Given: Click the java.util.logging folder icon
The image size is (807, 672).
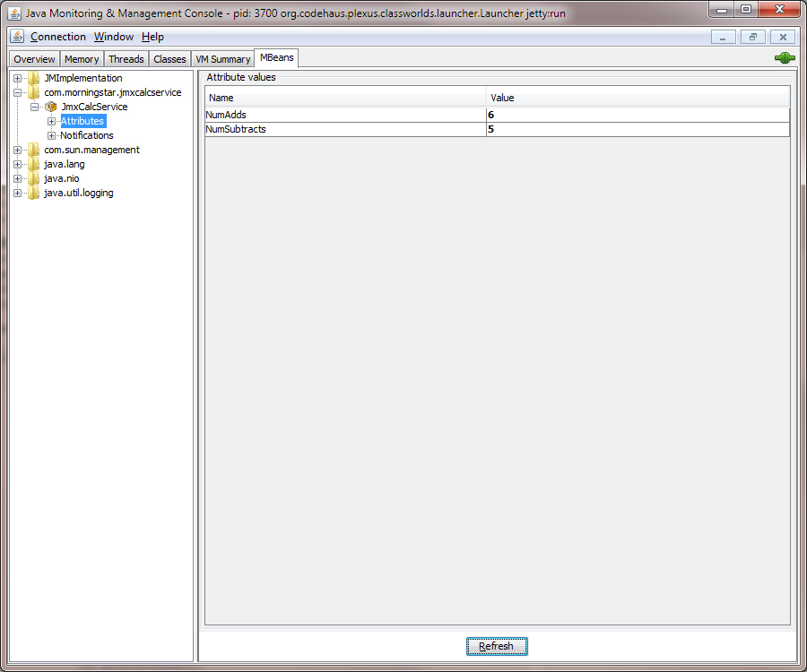Looking at the screenshot, I should point(34,194).
